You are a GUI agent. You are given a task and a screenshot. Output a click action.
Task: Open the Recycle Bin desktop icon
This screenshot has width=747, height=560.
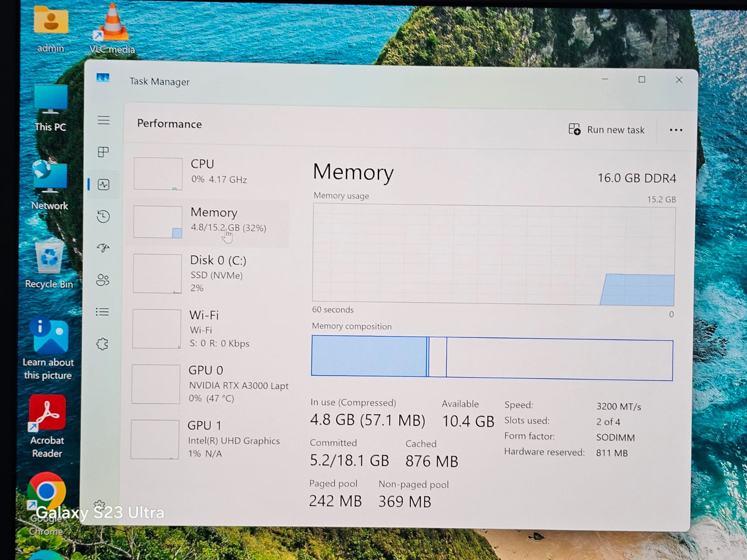point(49,264)
